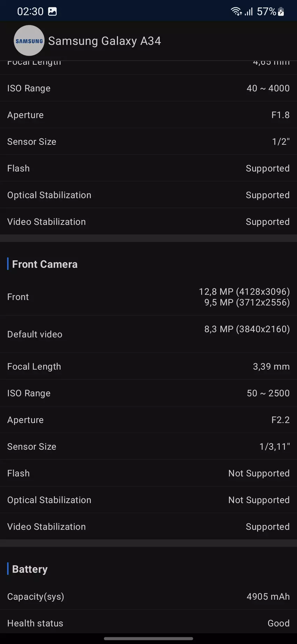Select the Aperture F1.8 row
This screenshot has width=297, height=644.
148,115
